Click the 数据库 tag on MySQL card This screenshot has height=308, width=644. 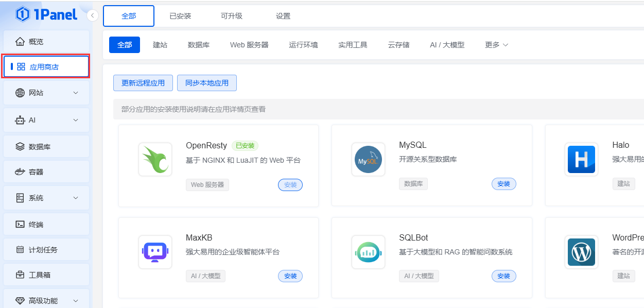pos(413,184)
